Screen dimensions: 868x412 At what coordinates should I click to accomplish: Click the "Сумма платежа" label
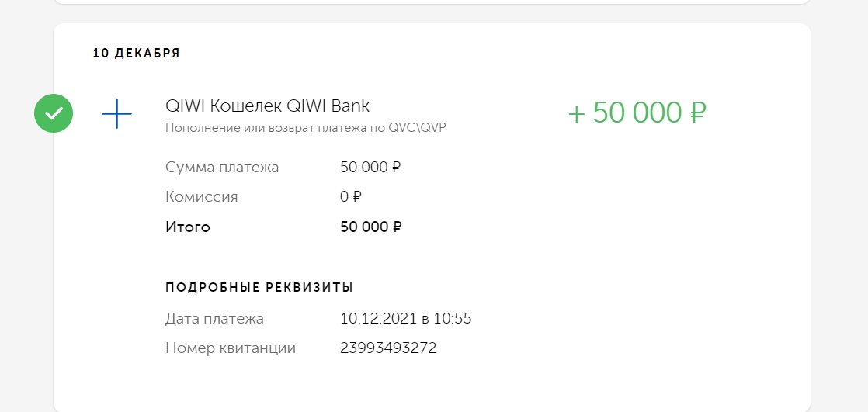pos(222,167)
